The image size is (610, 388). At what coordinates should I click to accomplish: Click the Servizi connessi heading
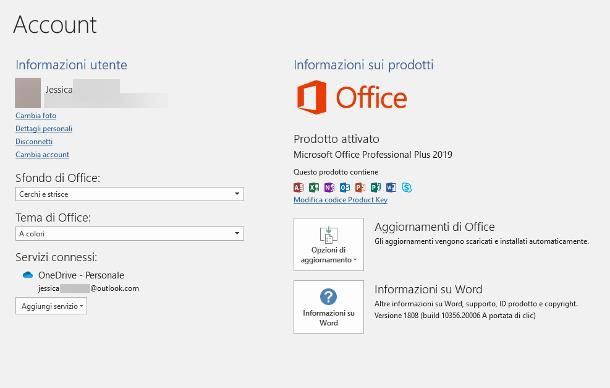[56, 257]
